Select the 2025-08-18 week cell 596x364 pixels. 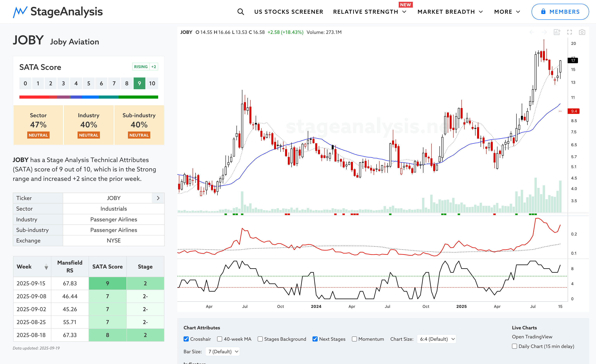pos(32,335)
